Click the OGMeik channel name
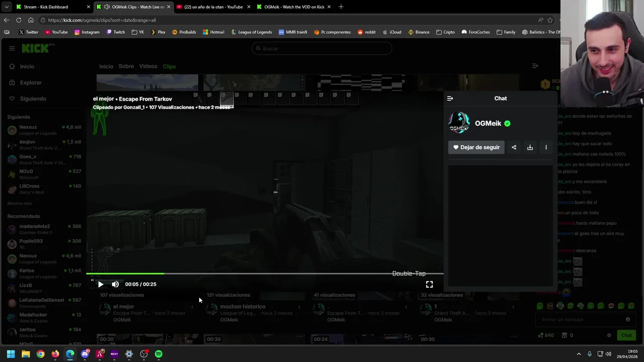Image resolution: width=644 pixels, height=362 pixels. pyautogui.click(x=488, y=123)
